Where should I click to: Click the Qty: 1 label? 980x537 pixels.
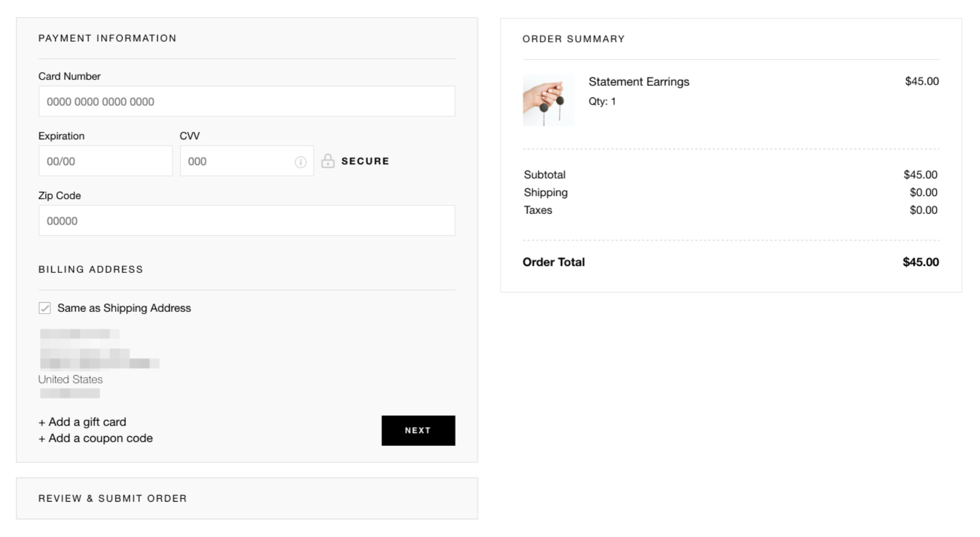pyautogui.click(x=602, y=99)
